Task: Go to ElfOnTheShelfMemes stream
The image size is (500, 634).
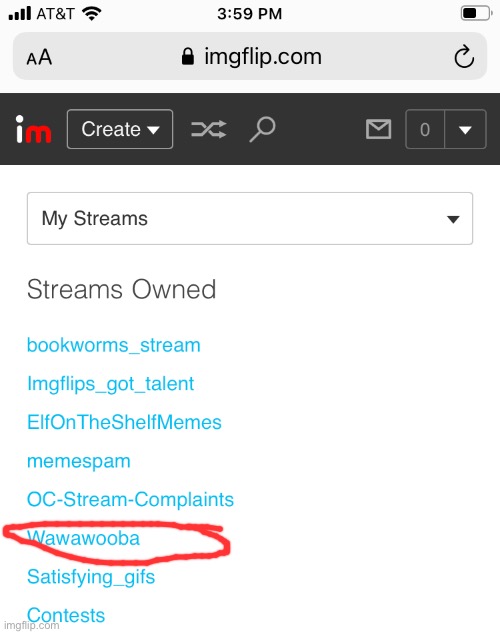Action: pos(124,422)
